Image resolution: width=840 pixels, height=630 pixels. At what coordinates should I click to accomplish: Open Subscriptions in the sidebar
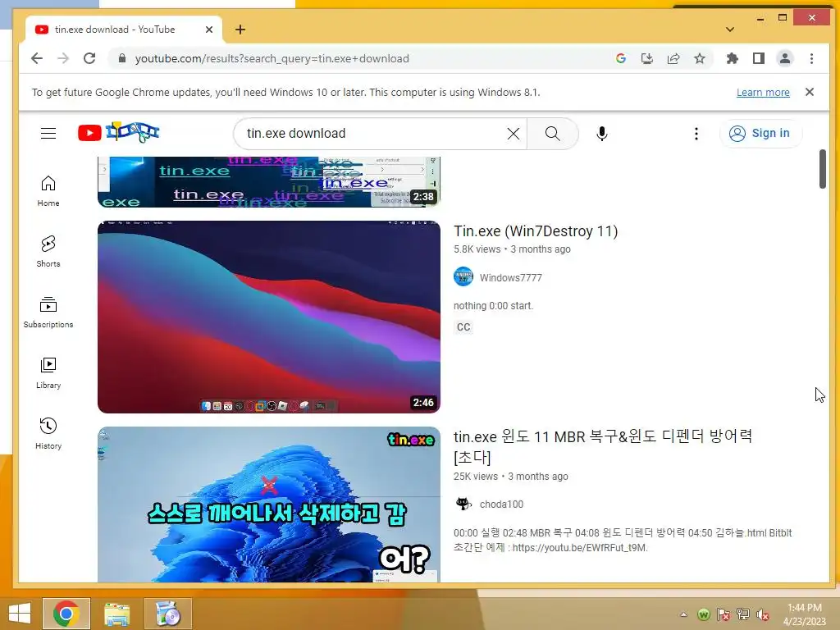(48, 312)
